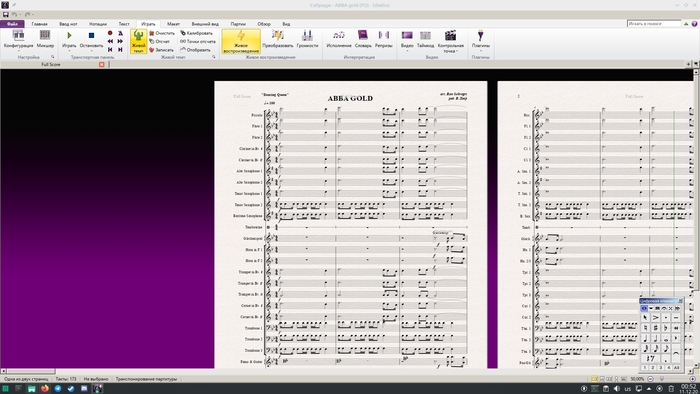Jump the playback line to score end
Image resolution: width=700 pixels, height=394 pixels.
point(120,50)
